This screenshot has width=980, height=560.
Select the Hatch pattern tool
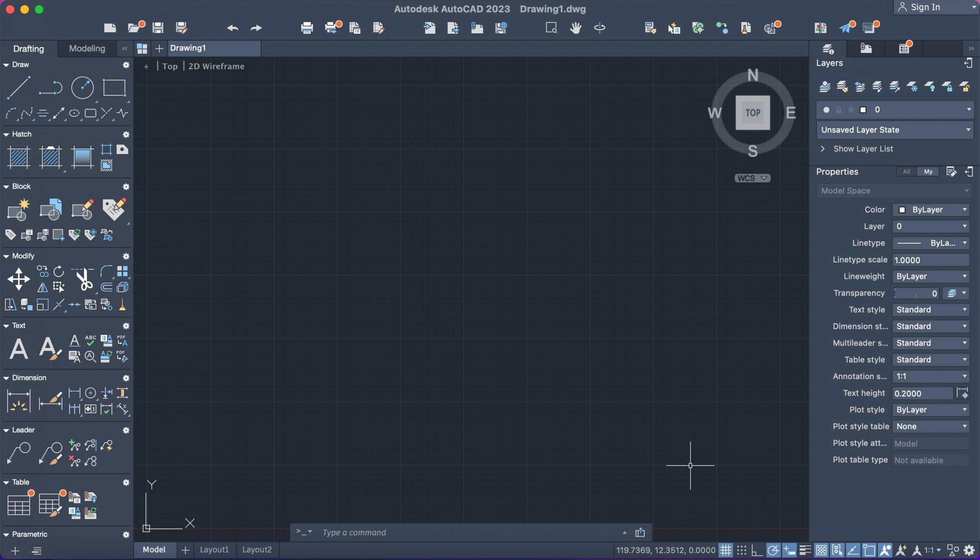point(18,156)
